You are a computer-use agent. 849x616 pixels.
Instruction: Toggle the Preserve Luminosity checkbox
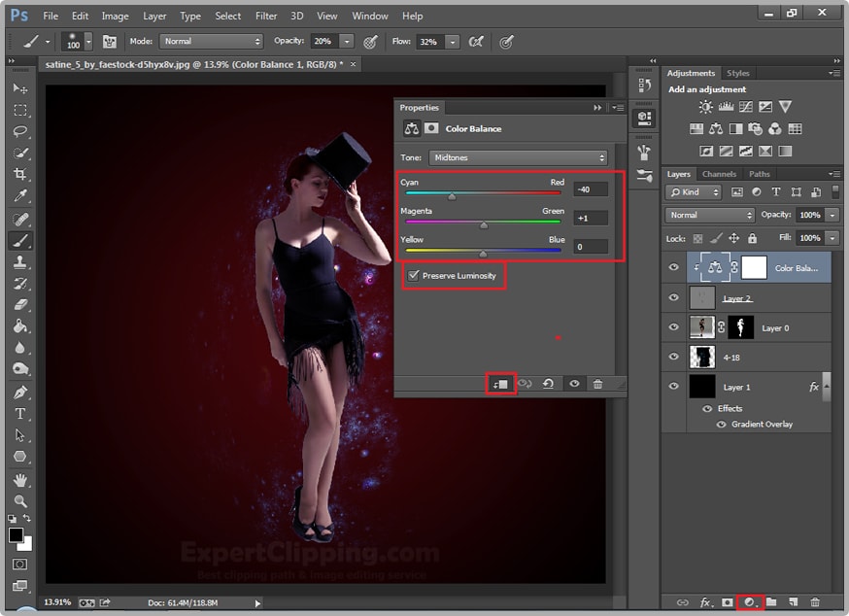click(x=414, y=276)
